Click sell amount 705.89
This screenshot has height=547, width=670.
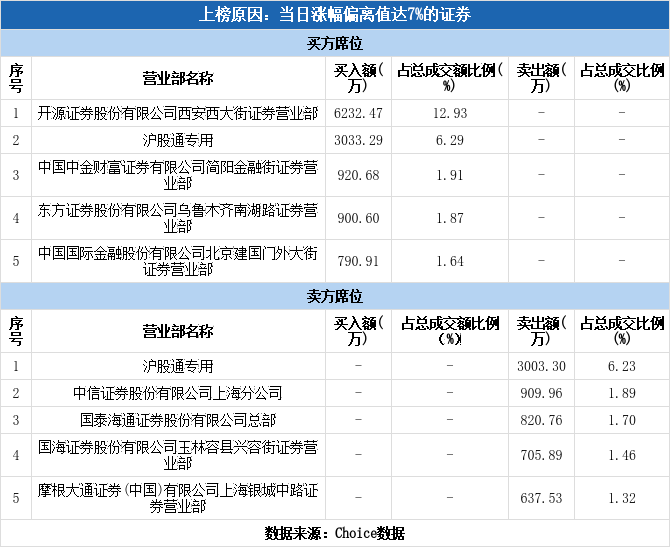click(541, 455)
